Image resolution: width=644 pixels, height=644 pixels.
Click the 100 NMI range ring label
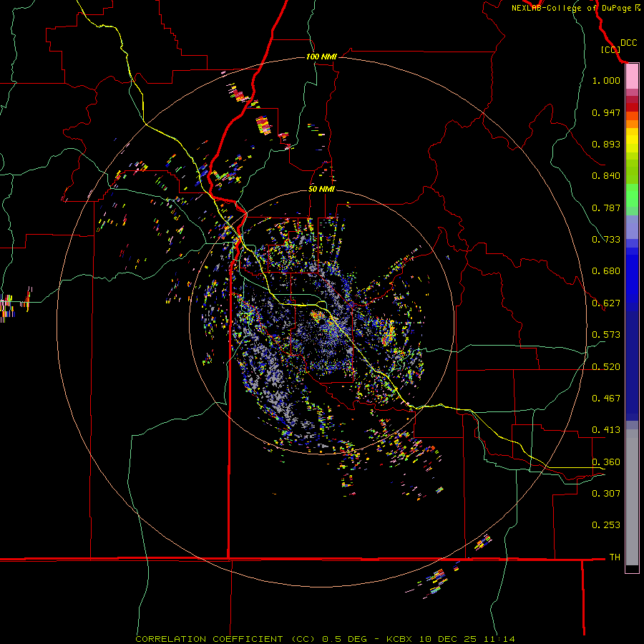(321, 57)
